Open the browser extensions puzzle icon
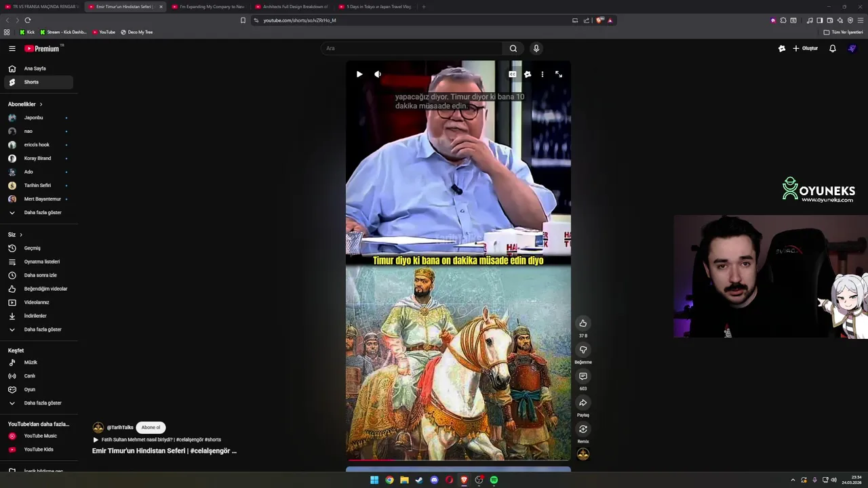This screenshot has width=868, height=488. point(783,20)
